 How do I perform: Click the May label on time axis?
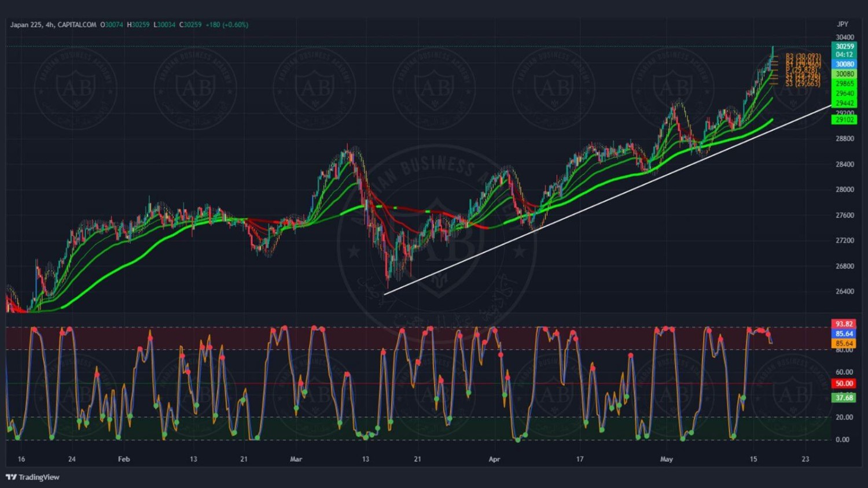[667, 459]
